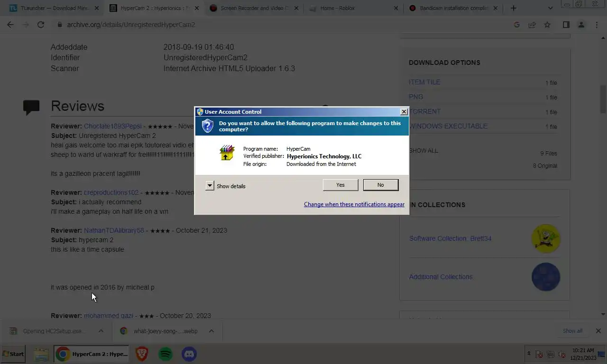
Task: Click the Reviews speech bubble icon
Action: pos(31,107)
